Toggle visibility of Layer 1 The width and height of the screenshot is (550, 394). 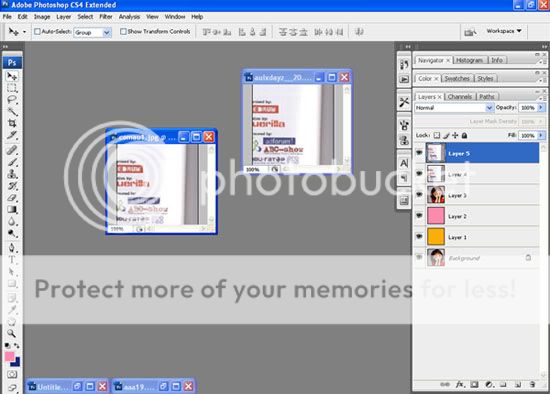coord(419,237)
